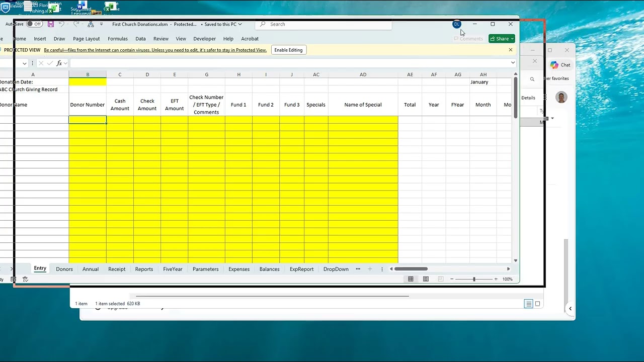644x362 pixels.
Task: Click the hierarchy diagram quick access icon
Action: pos(91,24)
